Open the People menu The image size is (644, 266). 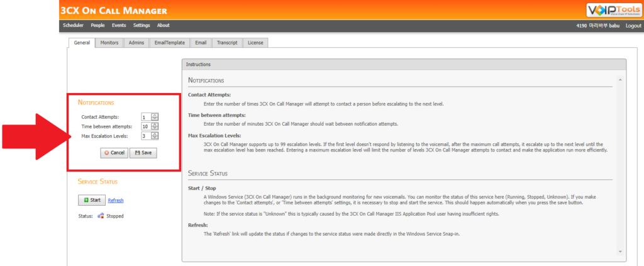pyautogui.click(x=97, y=25)
